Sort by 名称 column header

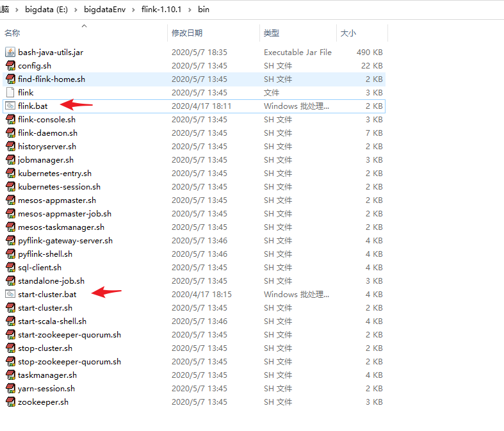[x=12, y=33]
